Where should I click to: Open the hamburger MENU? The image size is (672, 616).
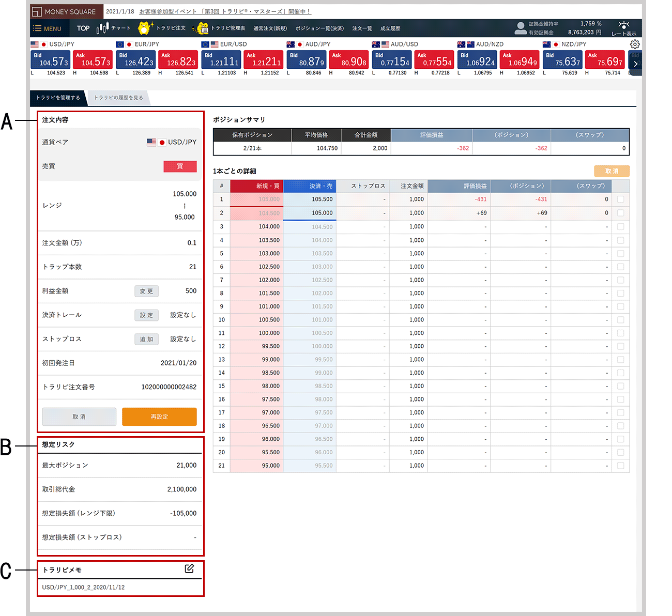click(x=47, y=28)
